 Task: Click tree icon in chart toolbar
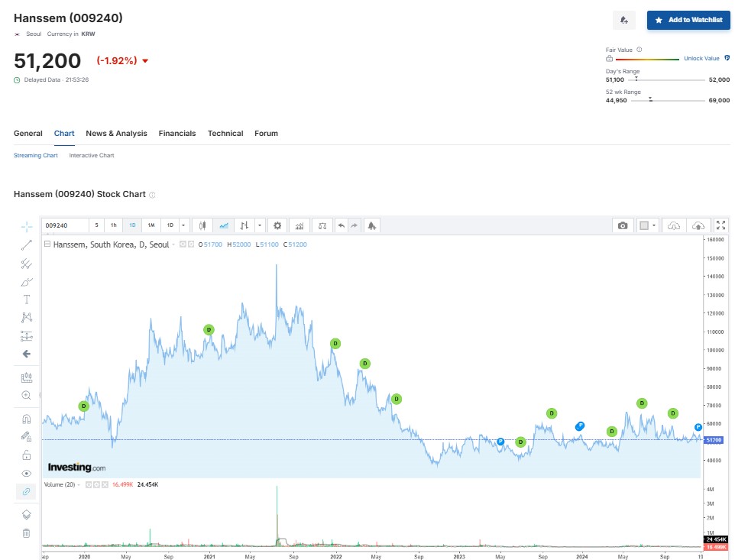[x=372, y=225]
